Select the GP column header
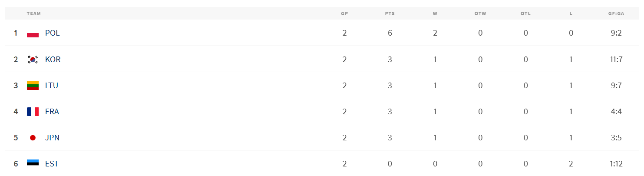Image resolution: width=644 pixels, height=176 pixels. (344, 13)
